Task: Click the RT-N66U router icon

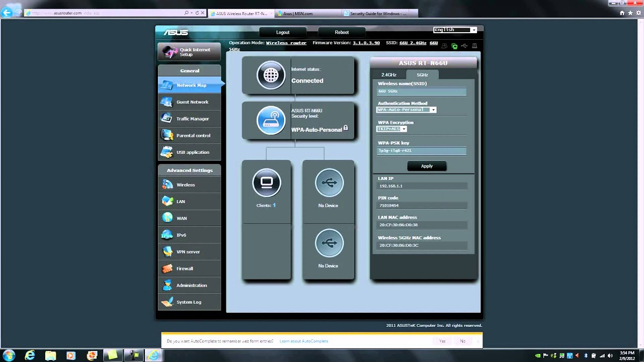Action: 271,120
